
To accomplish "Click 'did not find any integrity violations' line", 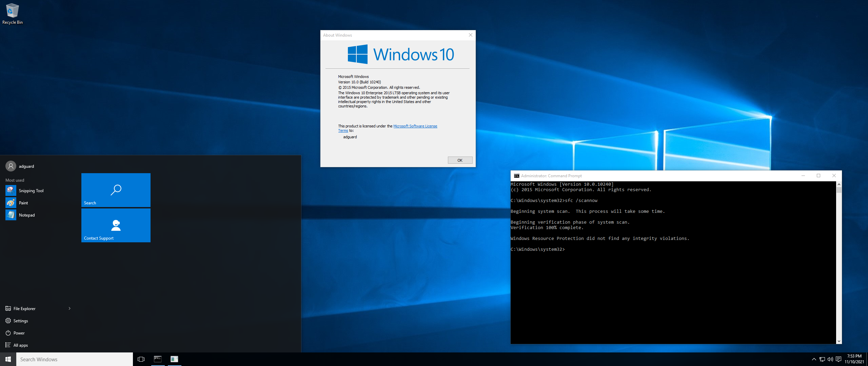I will [x=600, y=239].
